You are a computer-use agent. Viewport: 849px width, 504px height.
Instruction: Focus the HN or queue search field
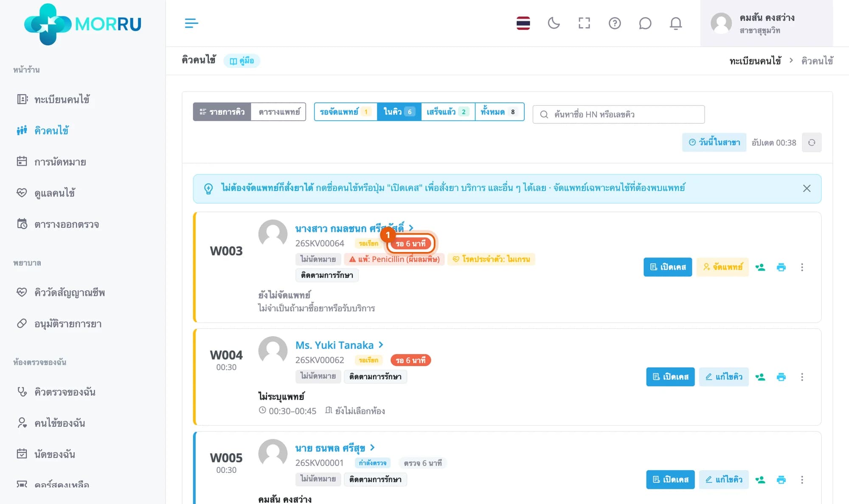click(618, 115)
